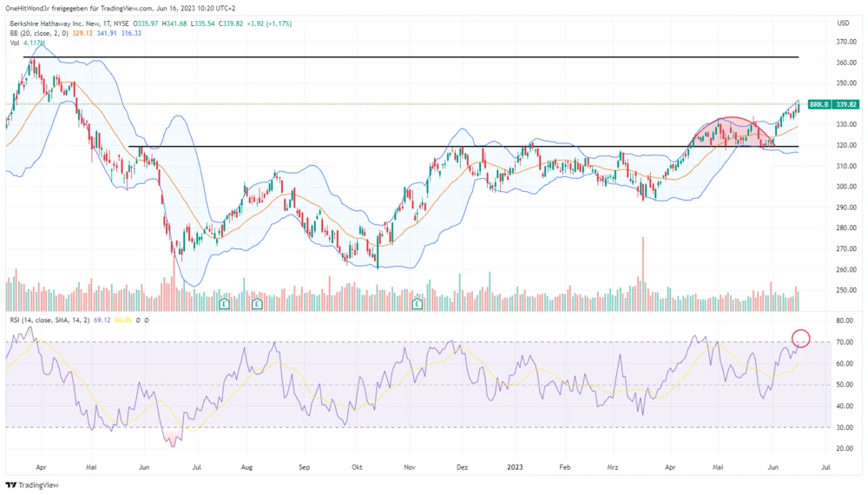The width and height of the screenshot is (868, 495).
Task: Click the TradingView logo in the corner
Action: [x=28, y=485]
